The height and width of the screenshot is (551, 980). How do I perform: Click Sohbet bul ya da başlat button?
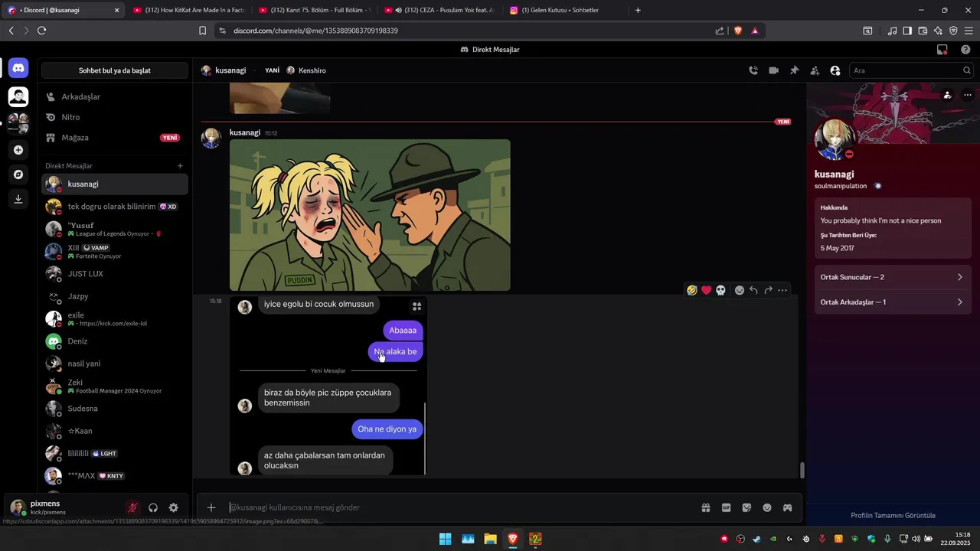115,70
